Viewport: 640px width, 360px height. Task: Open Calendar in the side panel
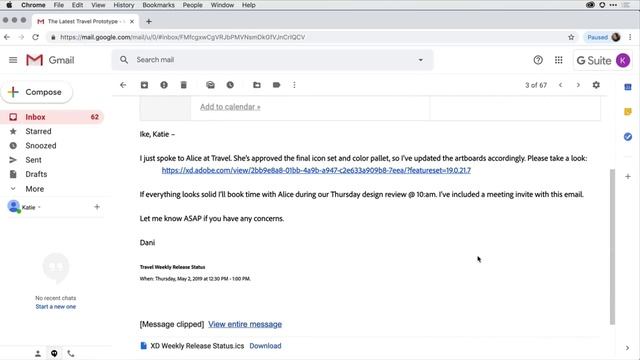click(x=628, y=87)
